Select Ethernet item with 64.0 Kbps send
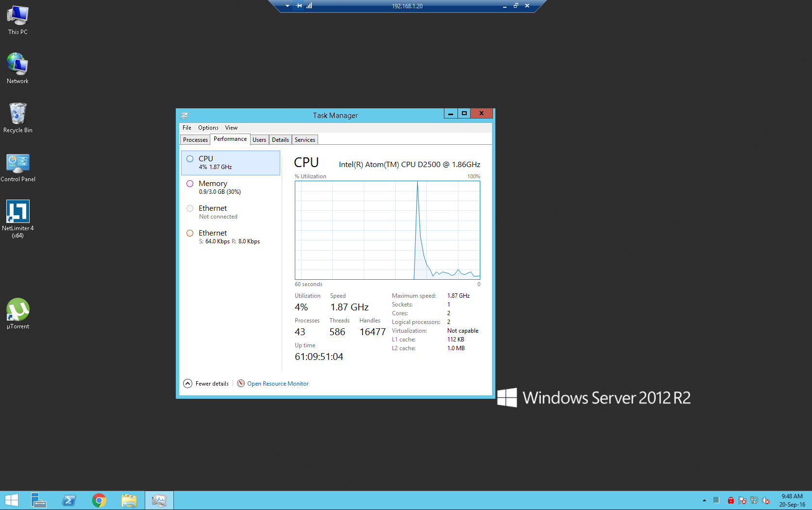812x510 pixels. pos(231,237)
